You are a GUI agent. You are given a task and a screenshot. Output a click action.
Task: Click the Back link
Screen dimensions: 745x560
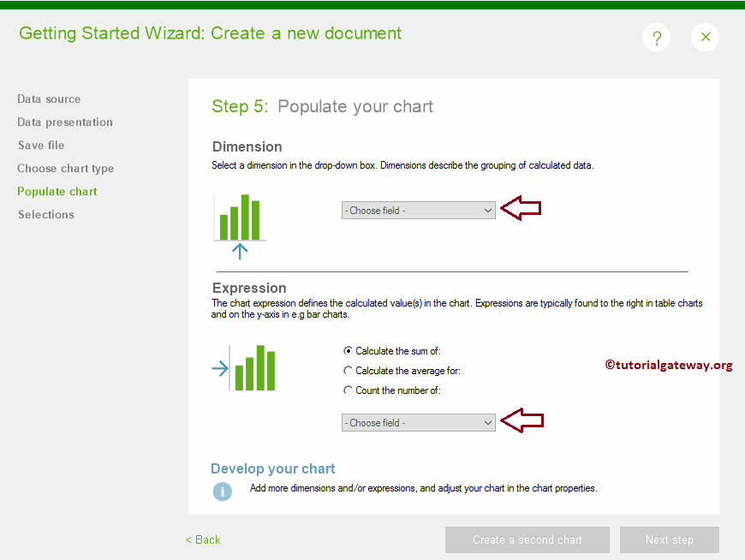[x=202, y=539]
